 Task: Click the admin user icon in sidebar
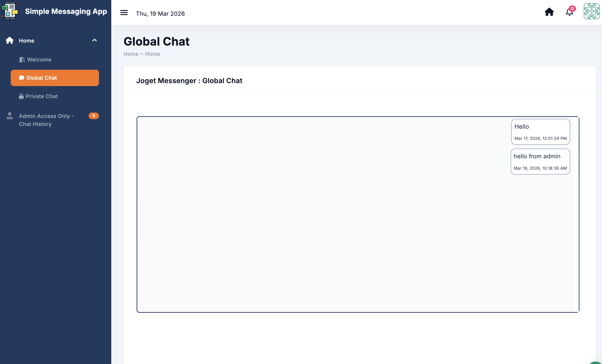tap(10, 116)
